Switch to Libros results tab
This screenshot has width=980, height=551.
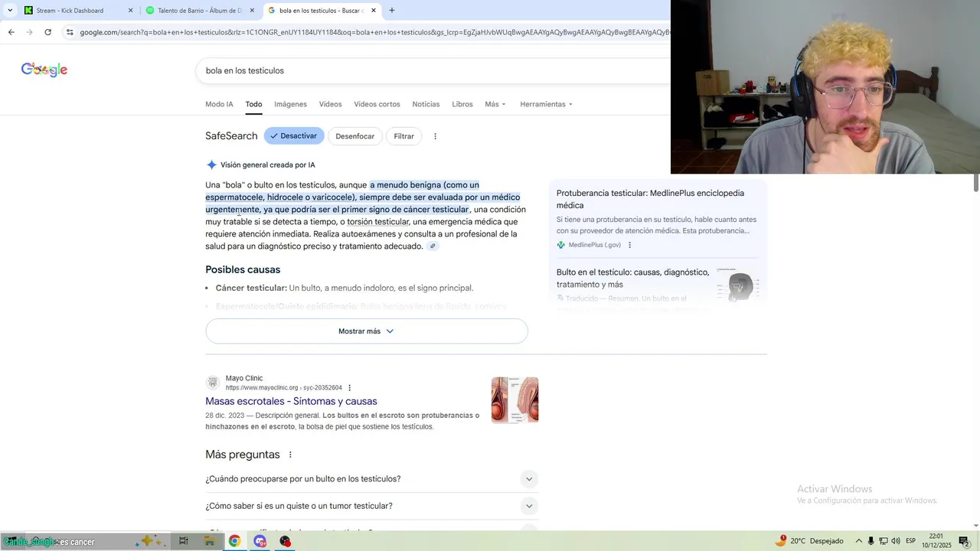[x=462, y=104]
